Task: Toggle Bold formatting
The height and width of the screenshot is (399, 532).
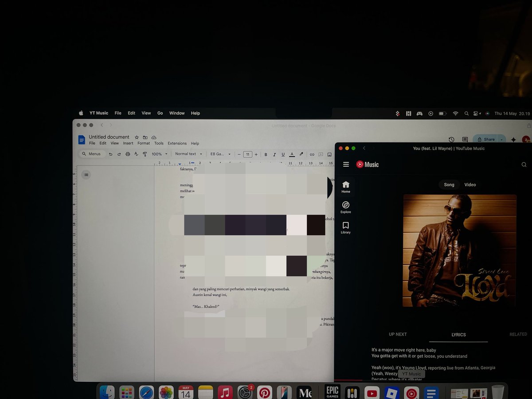Action: click(266, 154)
